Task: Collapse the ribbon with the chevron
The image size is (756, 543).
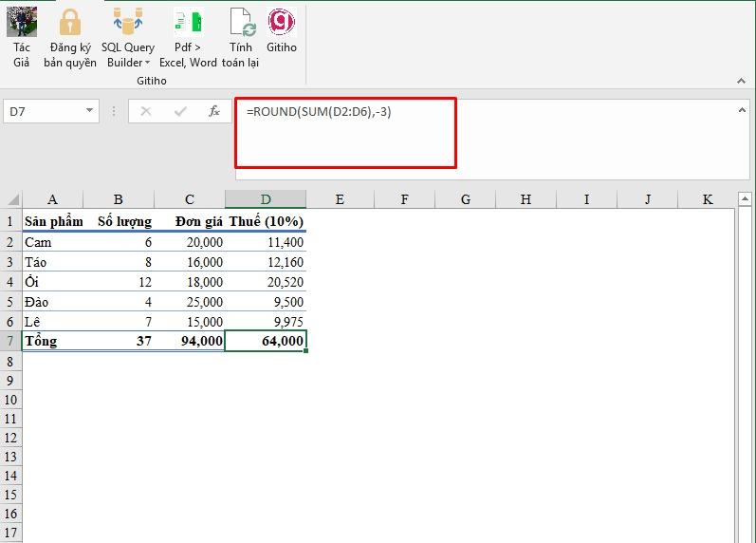Action: coord(741,81)
